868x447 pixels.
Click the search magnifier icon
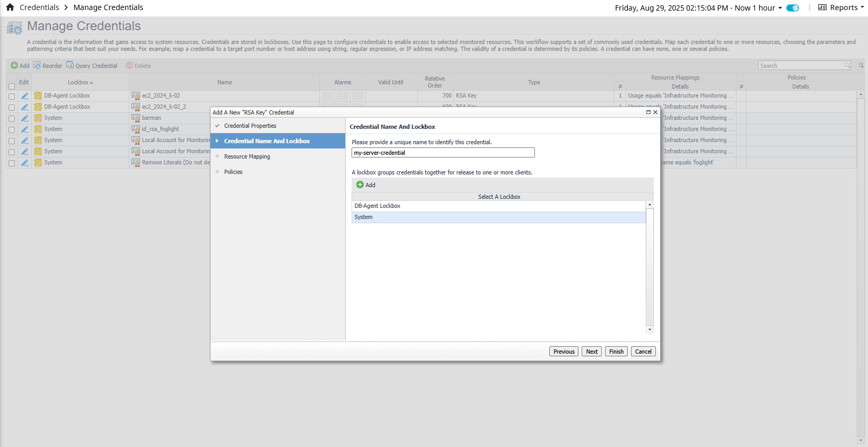point(847,66)
